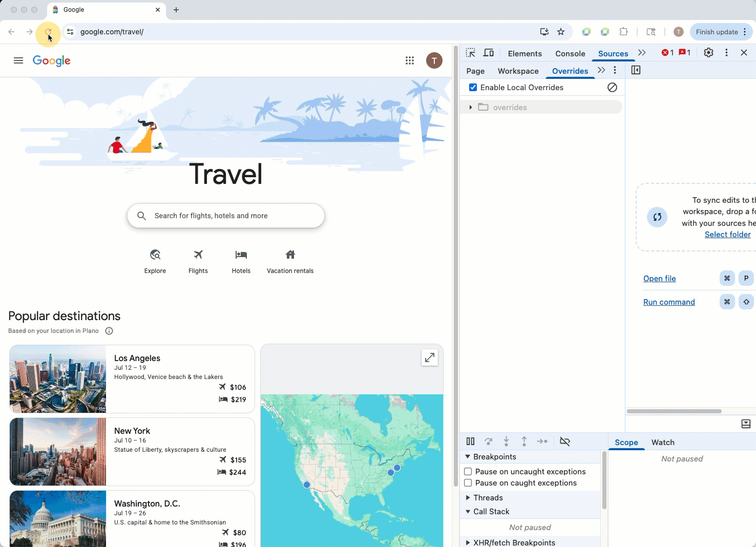Enable Pause on uncaught exceptions
This screenshot has height=547, width=756.
tap(468, 472)
